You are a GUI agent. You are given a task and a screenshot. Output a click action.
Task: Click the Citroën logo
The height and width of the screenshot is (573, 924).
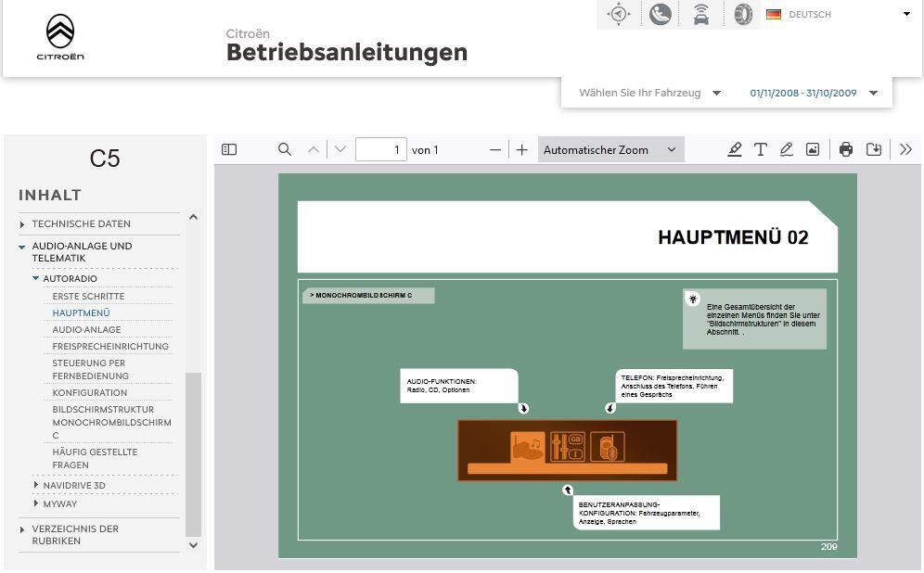pyautogui.click(x=60, y=38)
